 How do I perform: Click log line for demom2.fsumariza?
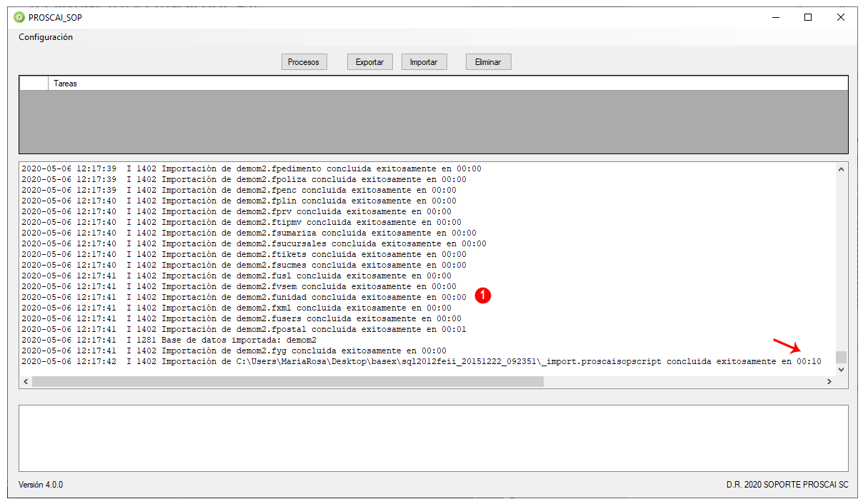click(x=249, y=233)
